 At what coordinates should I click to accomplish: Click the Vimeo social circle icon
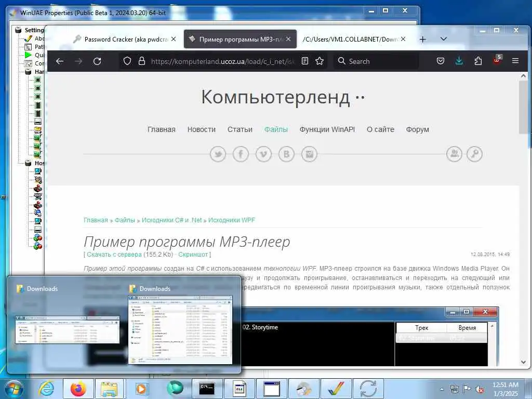click(263, 154)
